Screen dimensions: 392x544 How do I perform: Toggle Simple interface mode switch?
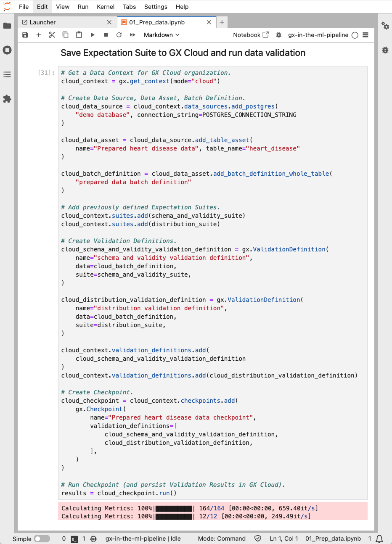coord(42,539)
